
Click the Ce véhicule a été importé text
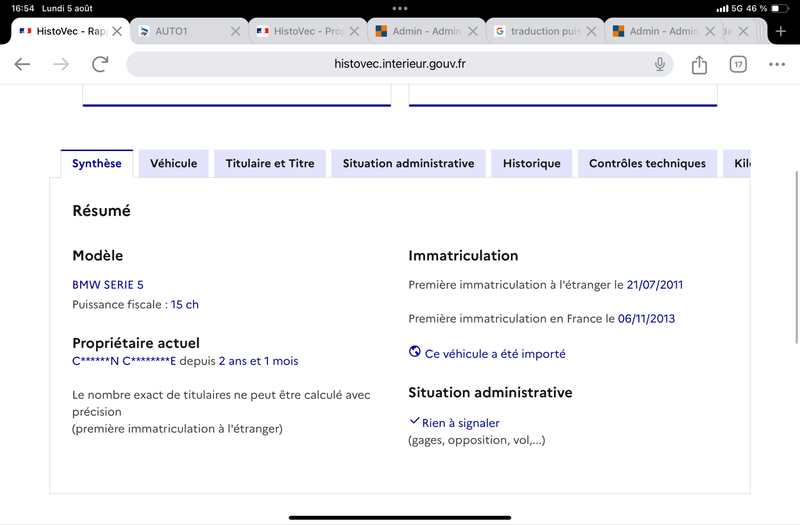[495, 354]
